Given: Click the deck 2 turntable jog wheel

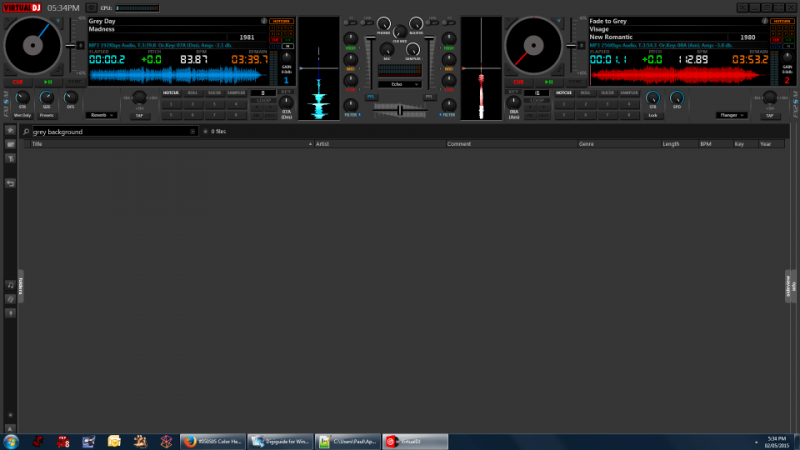Looking at the screenshot, I should [x=534, y=45].
